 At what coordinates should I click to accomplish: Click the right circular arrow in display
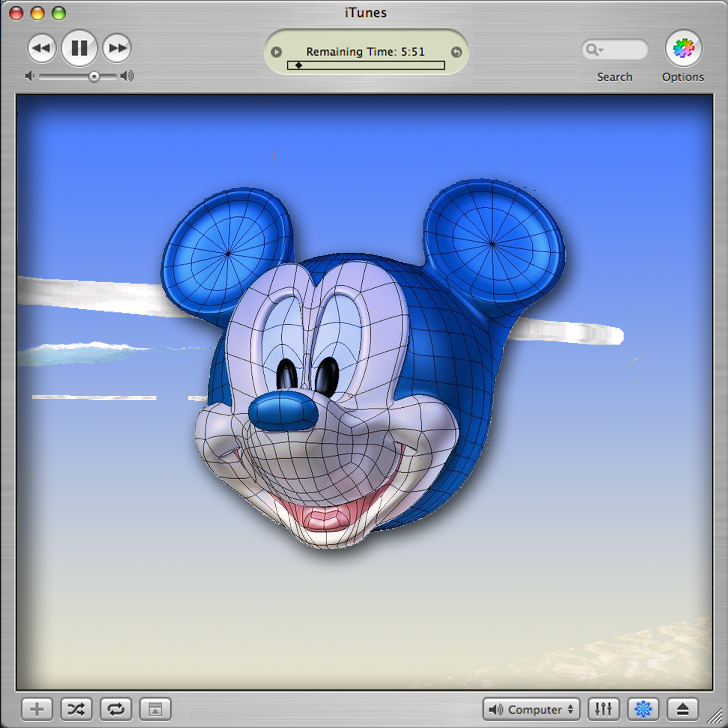click(x=456, y=52)
